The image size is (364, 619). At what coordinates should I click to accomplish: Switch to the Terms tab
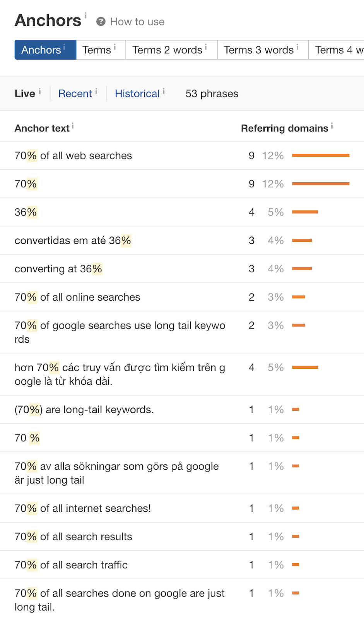pos(97,50)
